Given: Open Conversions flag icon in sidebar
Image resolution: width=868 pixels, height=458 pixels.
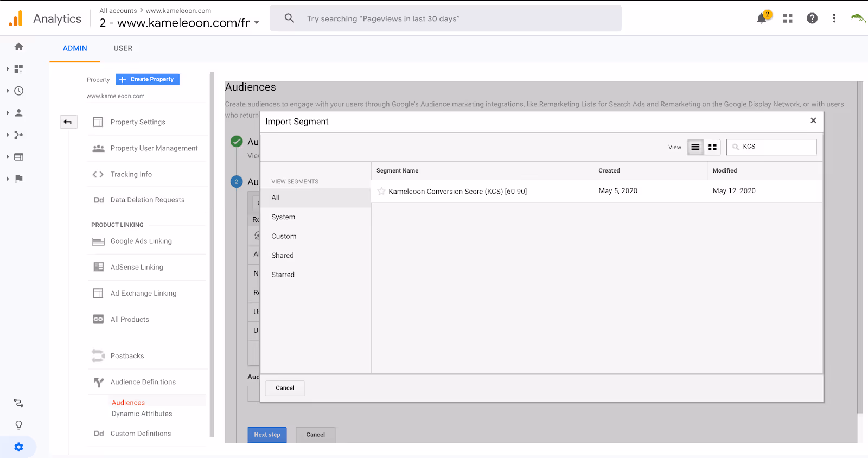Looking at the screenshot, I should pos(18,179).
